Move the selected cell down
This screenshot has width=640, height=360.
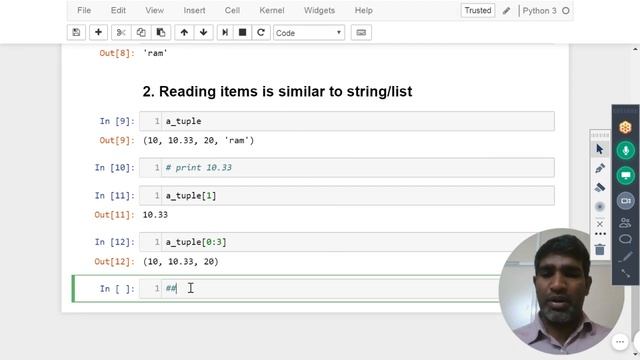pos(204,33)
